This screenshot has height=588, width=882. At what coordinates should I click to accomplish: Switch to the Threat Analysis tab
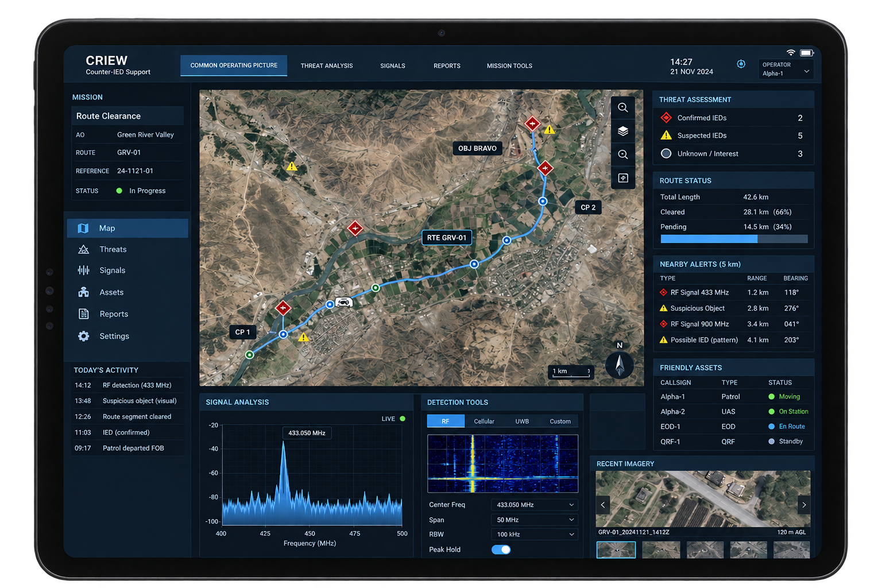[327, 66]
